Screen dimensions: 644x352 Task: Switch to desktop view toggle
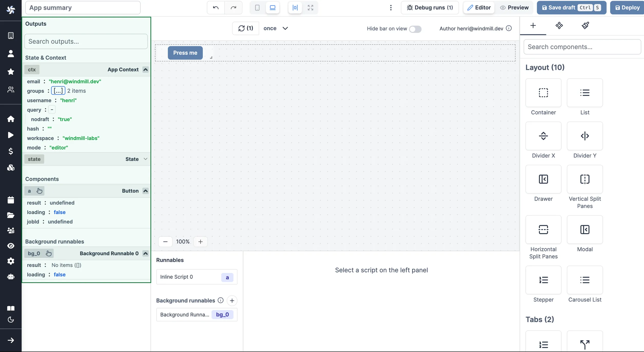[272, 7]
